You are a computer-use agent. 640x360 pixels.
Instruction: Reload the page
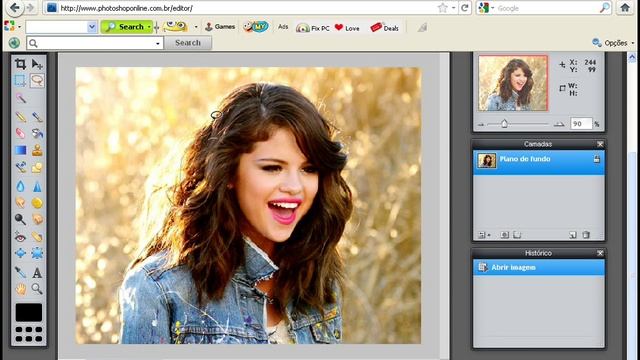(x=465, y=8)
